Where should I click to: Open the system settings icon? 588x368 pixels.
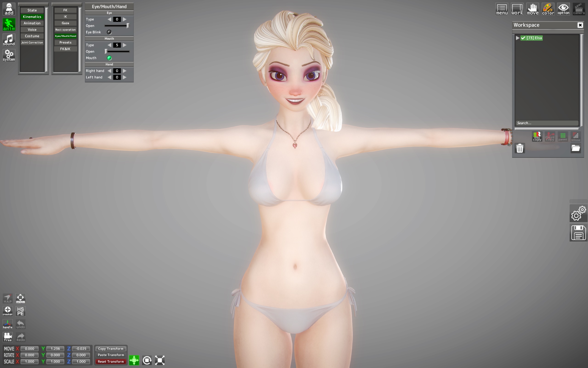[9, 55]
